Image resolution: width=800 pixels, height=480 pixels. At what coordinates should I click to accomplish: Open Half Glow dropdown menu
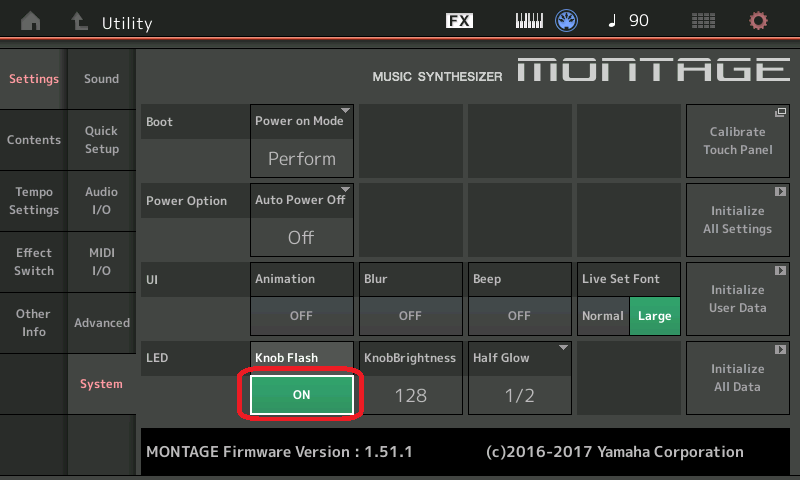coord(519,377)
